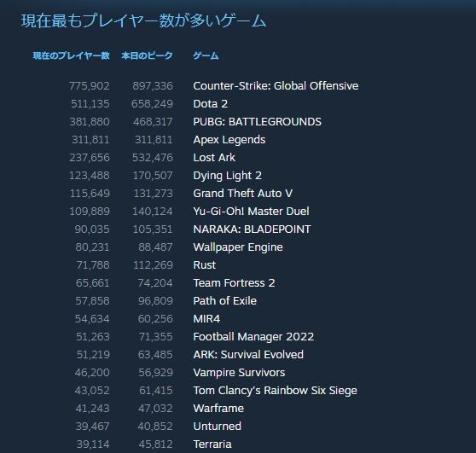Open the Dying Light 2 game link
Image resolution: width=476 pixels, height=453 pixels.
click(x=228, y=176)
